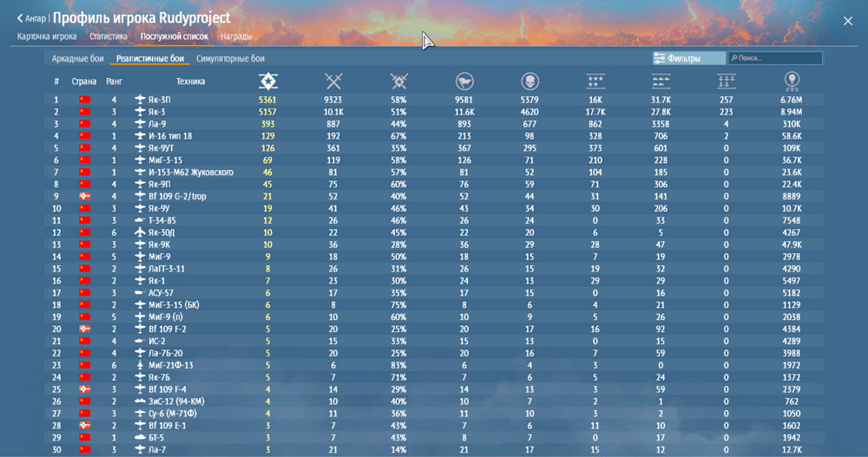Select Аркадные бои game mode
The image size is (868, 457).
click(77, 59)
